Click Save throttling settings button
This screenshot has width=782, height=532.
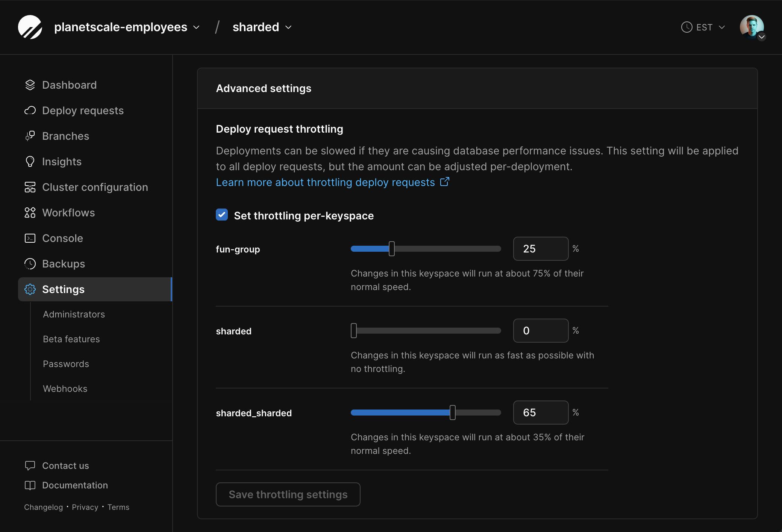click(288, 494)
